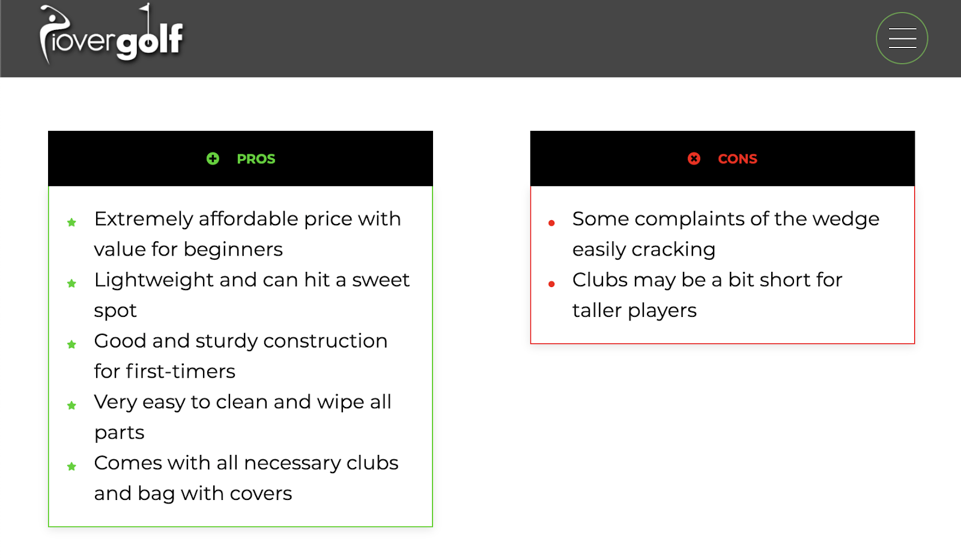Image resolution: width=961 pixels, height=560 pixels.
Task: Select the PROS heading text
Action: pos(256,159)
